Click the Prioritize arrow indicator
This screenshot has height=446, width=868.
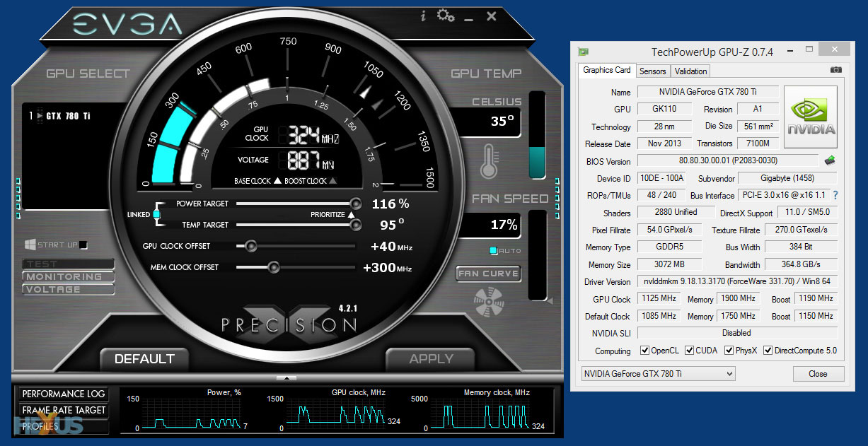click(351, 214)
